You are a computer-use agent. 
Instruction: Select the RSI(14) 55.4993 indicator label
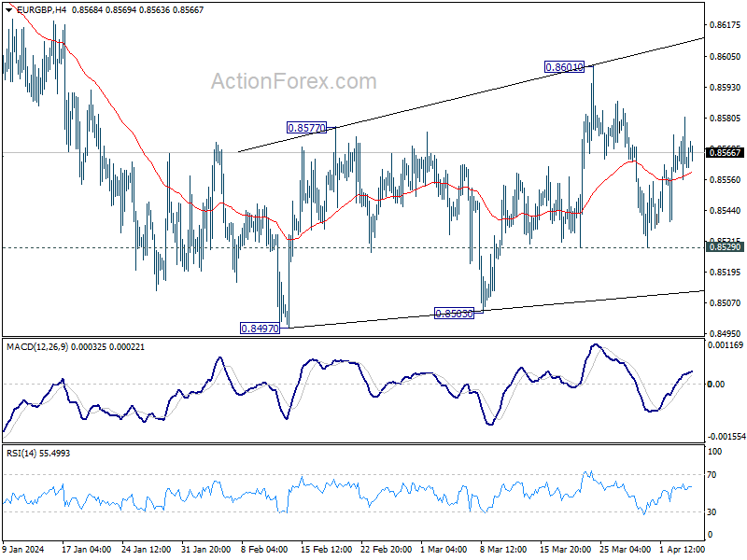[38, 453]
